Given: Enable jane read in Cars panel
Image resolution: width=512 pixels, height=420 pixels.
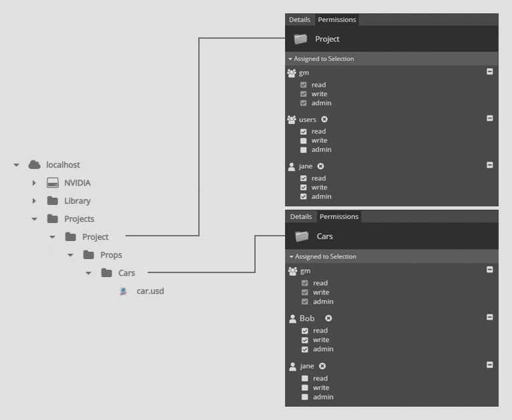Looking at the screenshot, I should pyautogui.click(x=304, y=379).
